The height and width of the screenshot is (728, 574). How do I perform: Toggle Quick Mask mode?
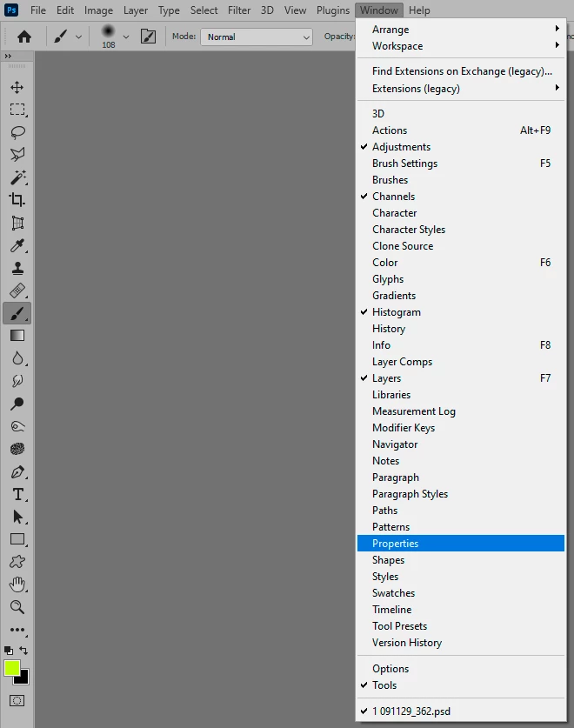click(x=17, y=701)
